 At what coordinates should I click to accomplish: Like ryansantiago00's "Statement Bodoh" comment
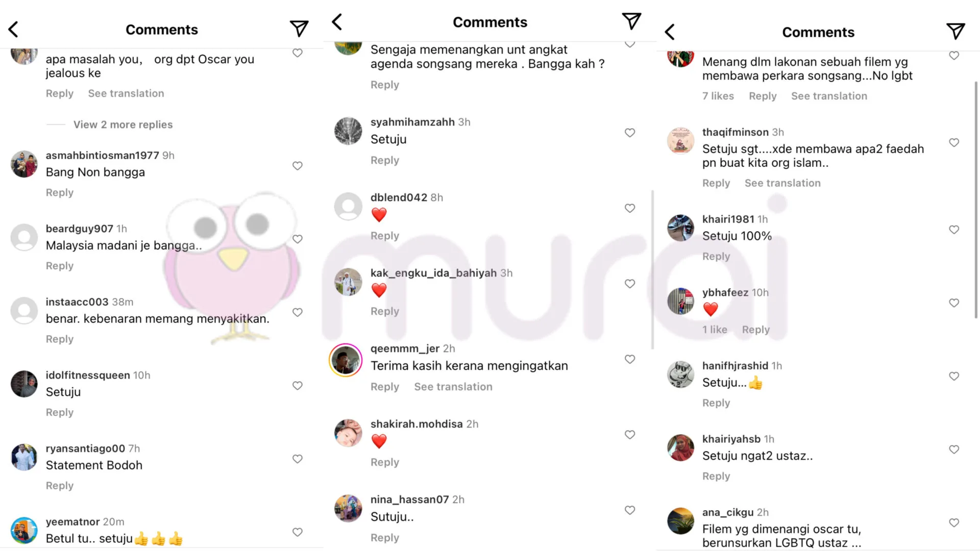tap(298, 459)
